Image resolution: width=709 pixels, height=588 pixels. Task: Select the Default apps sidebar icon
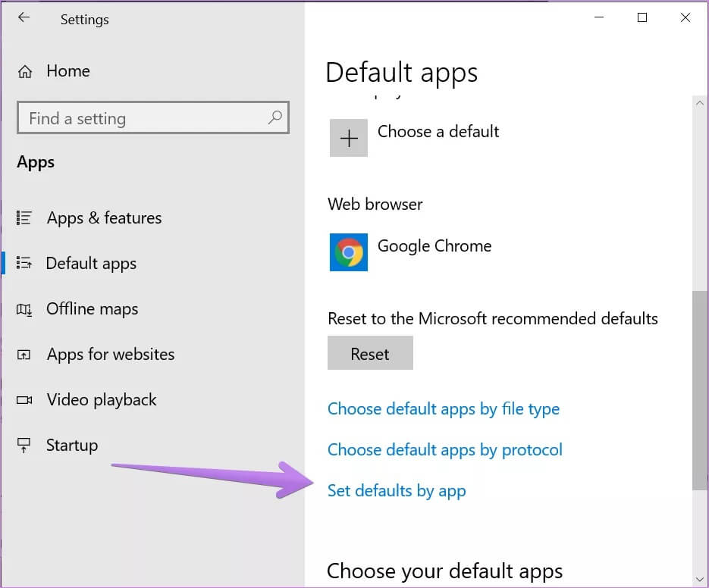[24, 263]
